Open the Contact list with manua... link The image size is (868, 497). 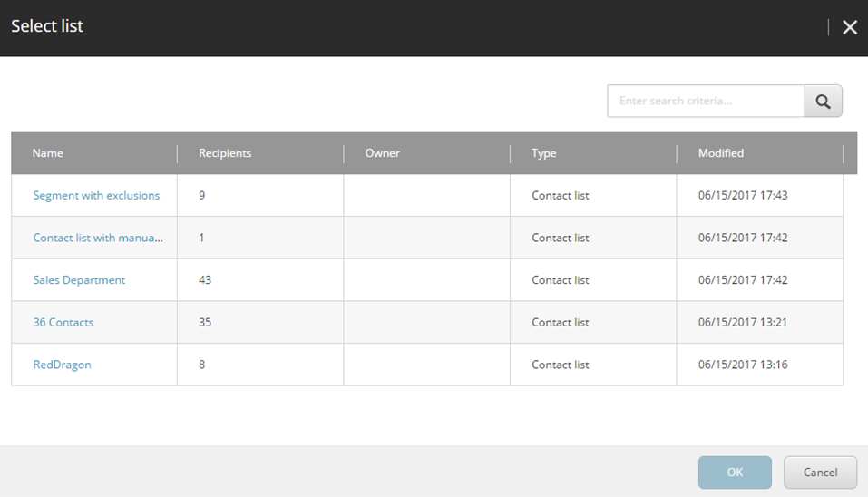click(x=98, y=238)
